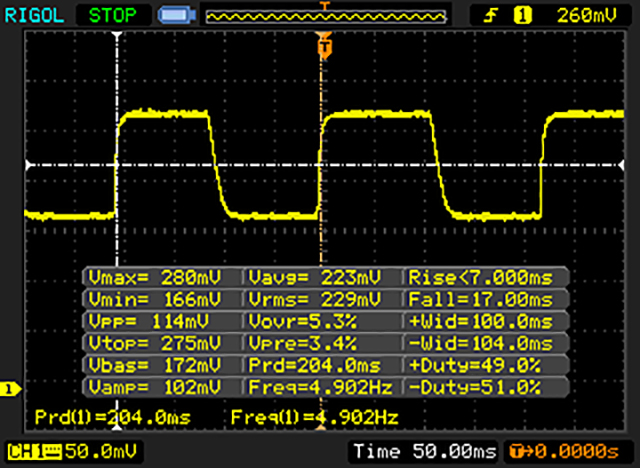This screenshot has height=468, width=640.
Task: Click the Vrms= 229mV measurement
Action: 315,300
